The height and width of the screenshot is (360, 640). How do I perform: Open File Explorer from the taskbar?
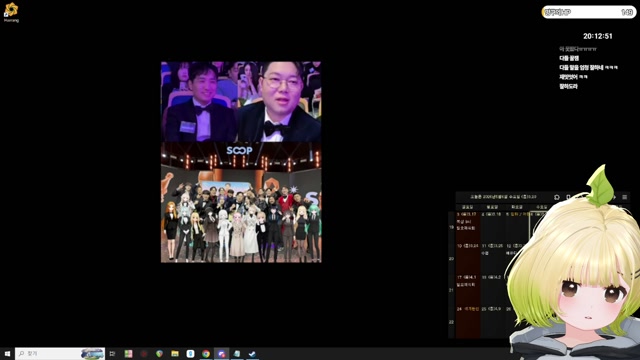[175, 353]
